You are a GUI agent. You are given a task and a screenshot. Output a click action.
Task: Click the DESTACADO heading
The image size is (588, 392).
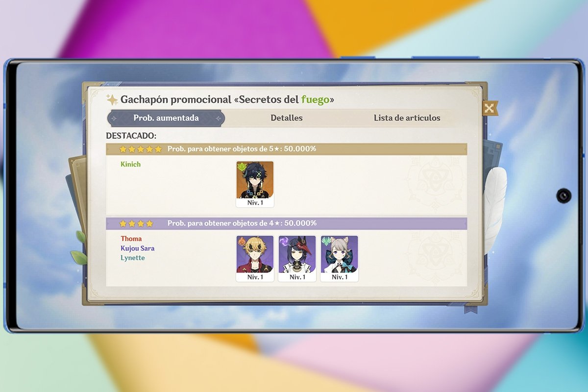click(131, 136)
